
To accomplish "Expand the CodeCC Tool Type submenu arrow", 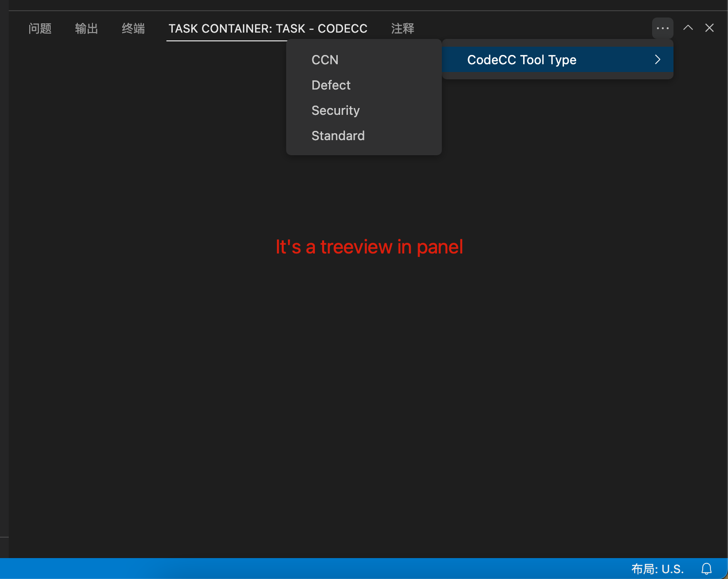I will pos(657,59).
